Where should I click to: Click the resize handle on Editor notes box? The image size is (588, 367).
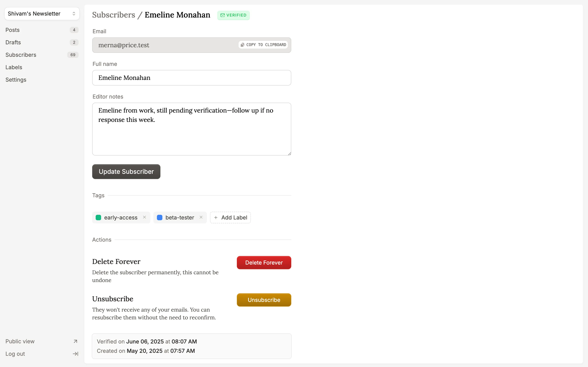click(x=289, y=153)
